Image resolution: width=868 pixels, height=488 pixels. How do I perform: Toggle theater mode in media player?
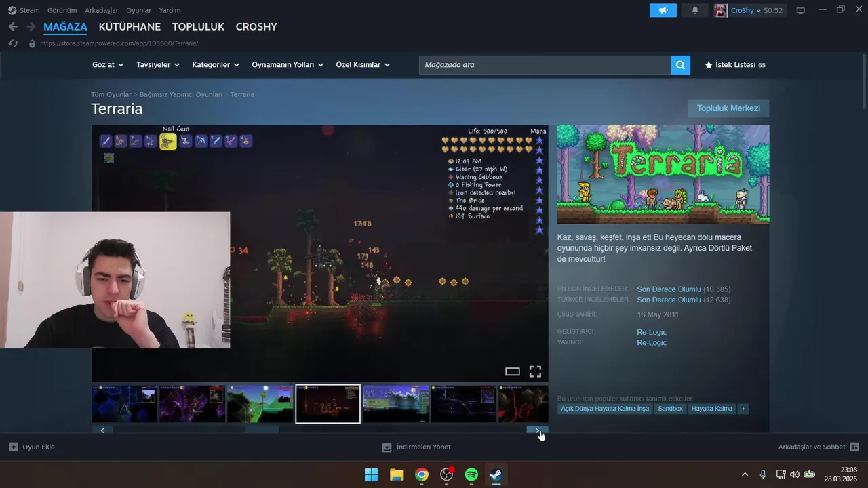(x=513, y=371)
